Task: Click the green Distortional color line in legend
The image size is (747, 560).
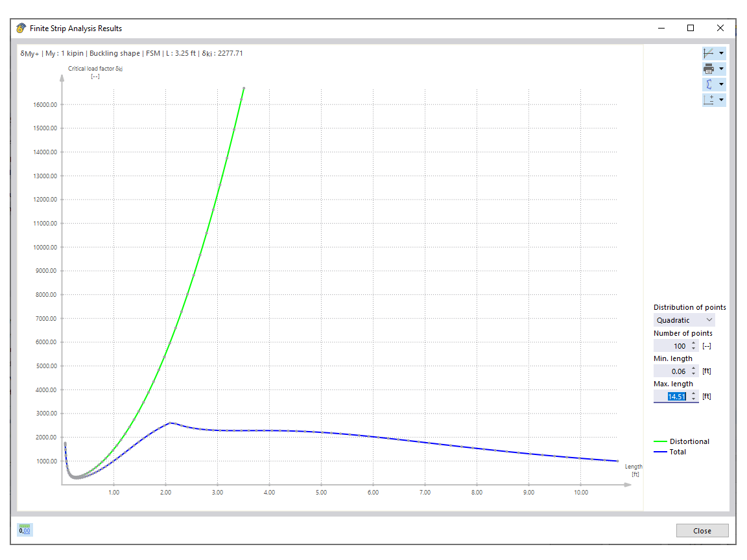Action: point(663,441)
